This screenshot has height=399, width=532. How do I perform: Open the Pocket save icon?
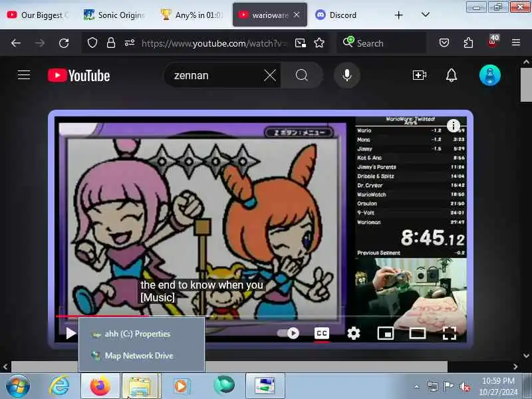coord(444,43)
